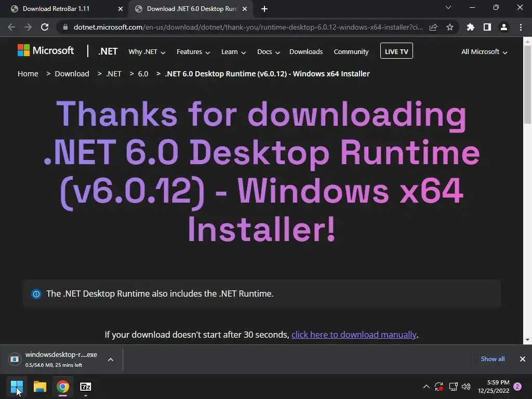Image resolution: width=532 pixels, height=399 pixels.
Task: Open the tab search dropdown arrow
Action: tap(448, 7)
